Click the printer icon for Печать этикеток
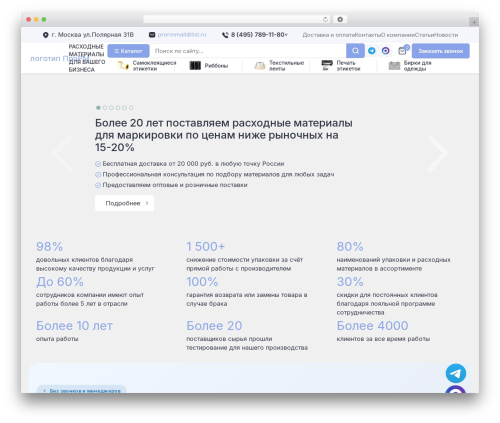 [x=327, y=65]
